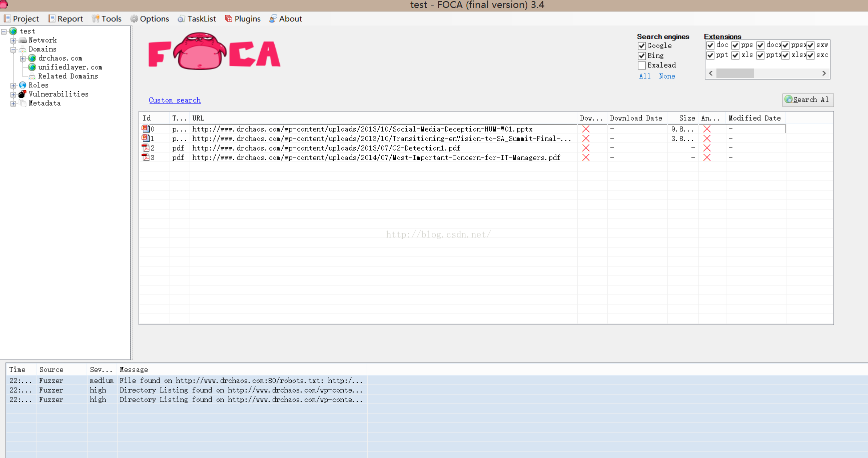Click the red X download status for Most-Important-Concern pdf
This screenshot has width=868, height=458.
tap(586, 157)
